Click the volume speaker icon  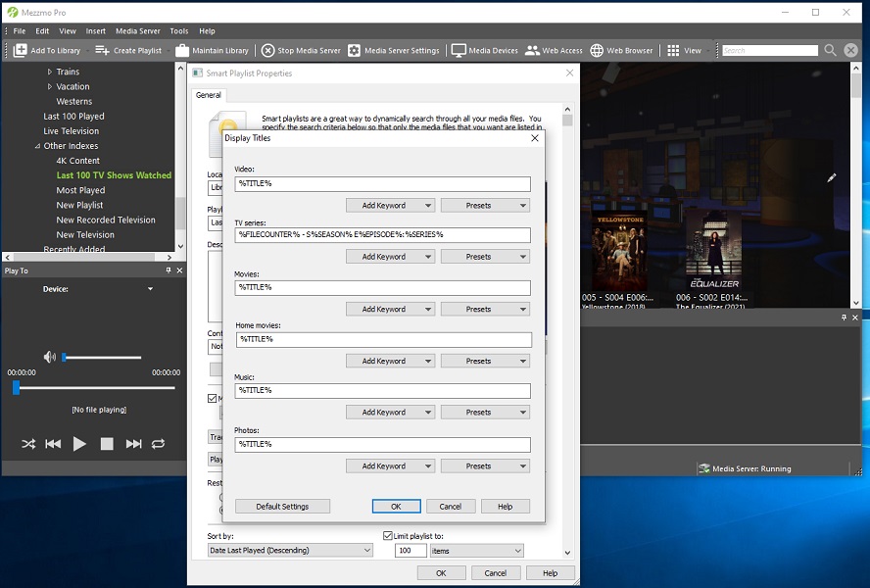coord(50,357)
